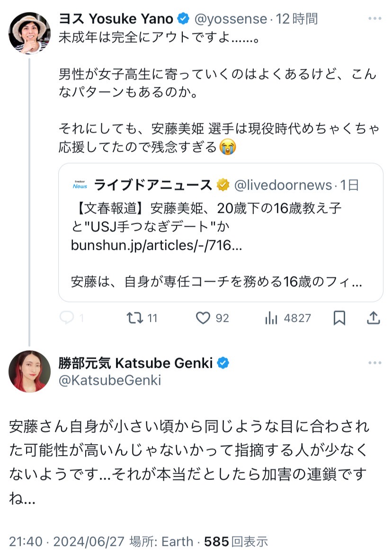Click the retweet arrows icon

135,318
